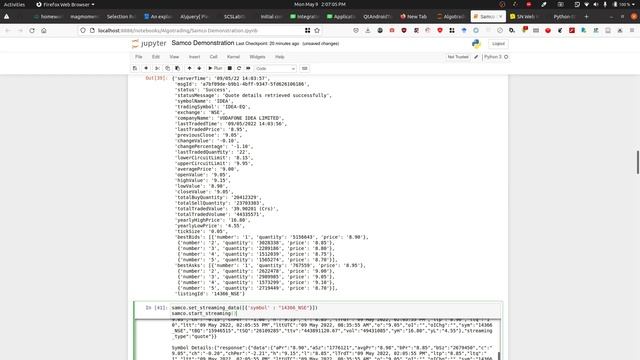The image size is (640, 360).
Task: Open the Firefox Web Browser app menu
Action: 65,4
